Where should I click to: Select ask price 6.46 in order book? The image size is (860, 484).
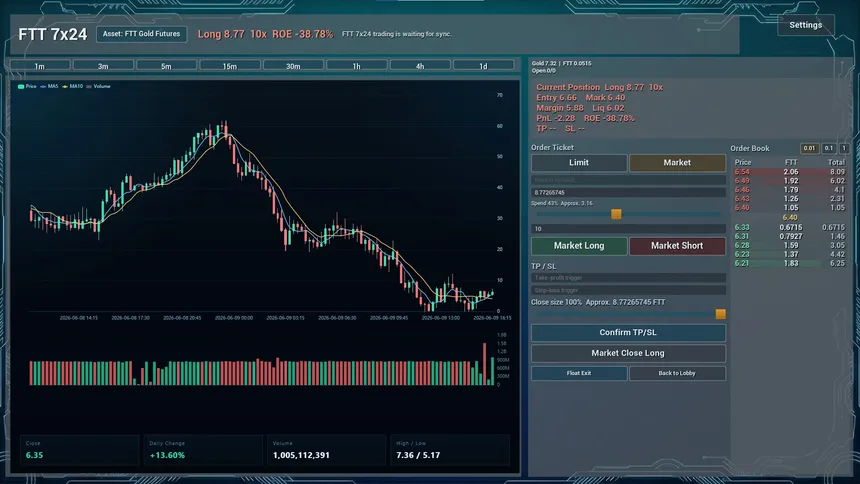click(742, 190)
